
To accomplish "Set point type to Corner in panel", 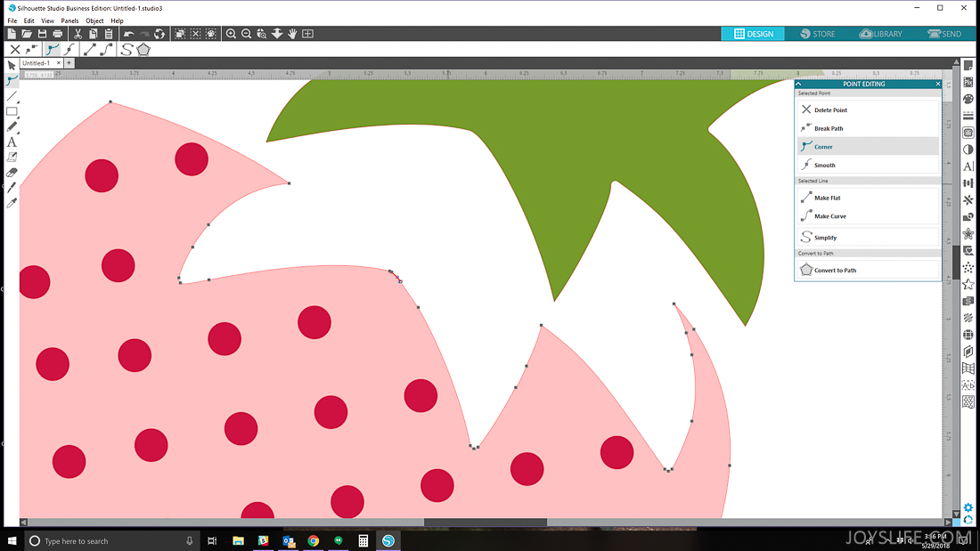I will click(868, 146).
